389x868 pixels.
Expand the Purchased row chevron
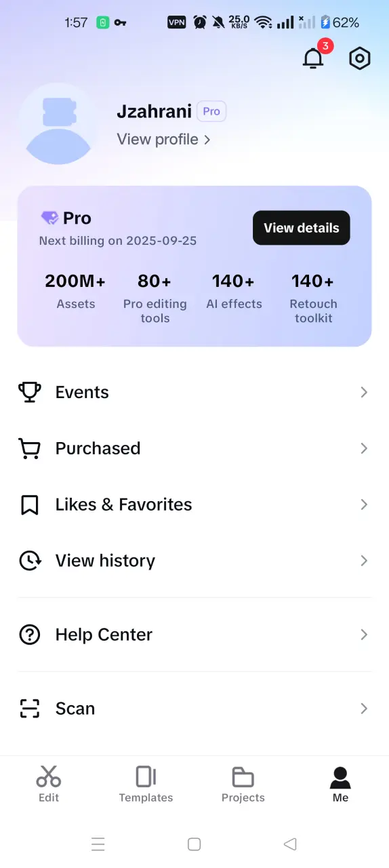click(364, 448)
